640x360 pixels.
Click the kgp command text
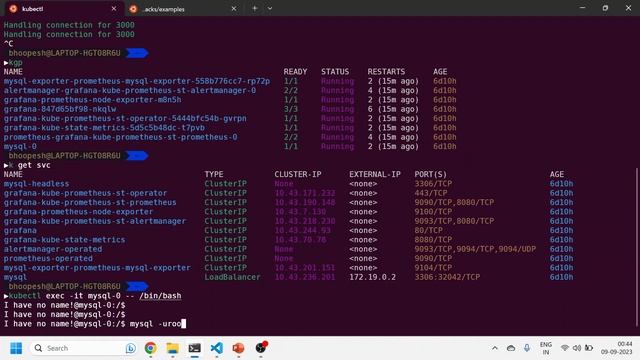[16, 63]
